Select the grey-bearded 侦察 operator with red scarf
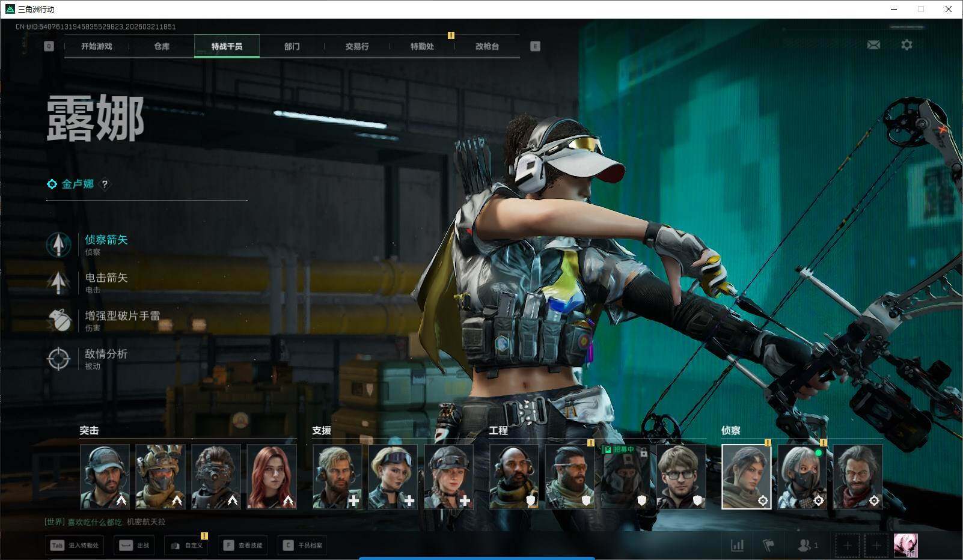This screenshot has height=560, width=963. 858,476
